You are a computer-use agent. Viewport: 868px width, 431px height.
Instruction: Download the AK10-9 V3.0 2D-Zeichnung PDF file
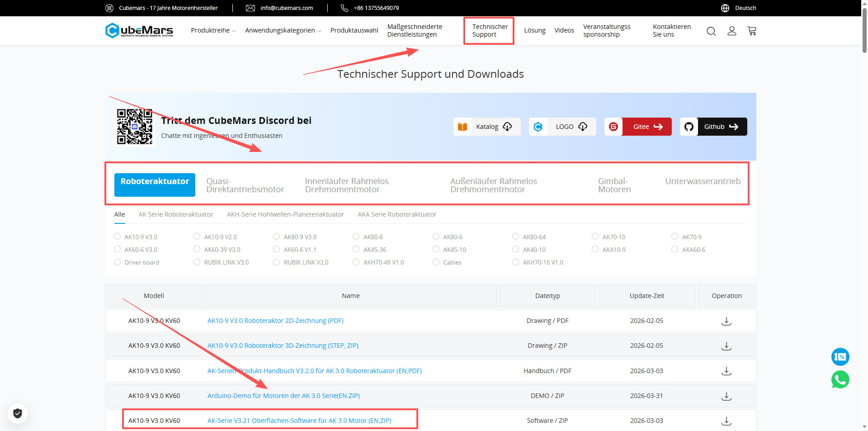[726, 321]
